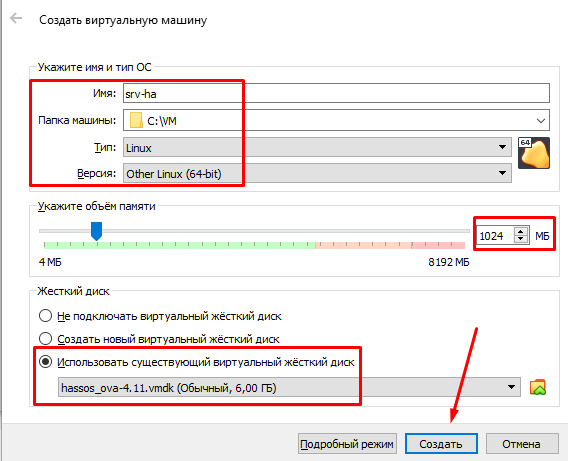Viewport: 568px width, 461px height.
Task: Open the hassos_ova-4.11.vmdk disk dropdown
Action: coord(289,387)
